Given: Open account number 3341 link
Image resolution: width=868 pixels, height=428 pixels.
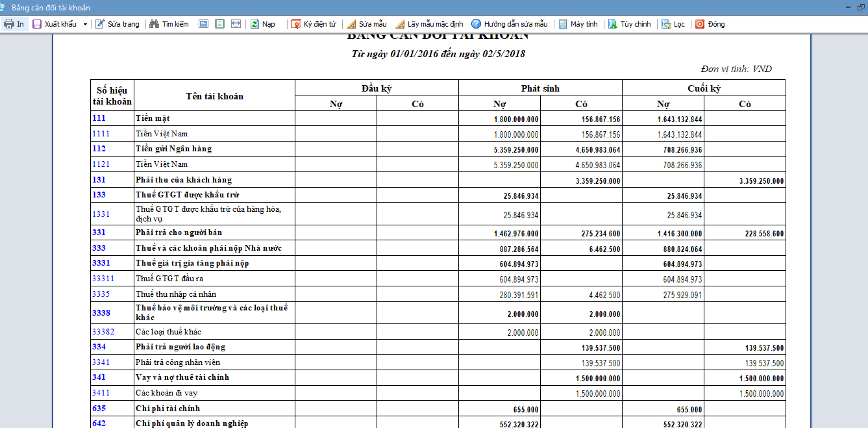Looking at the screenshot, I should coord(101,362).
